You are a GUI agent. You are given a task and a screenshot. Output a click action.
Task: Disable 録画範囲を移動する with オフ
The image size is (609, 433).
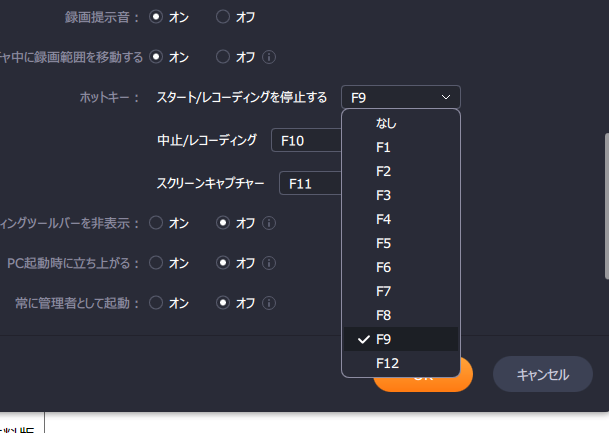tap(223, 57)
